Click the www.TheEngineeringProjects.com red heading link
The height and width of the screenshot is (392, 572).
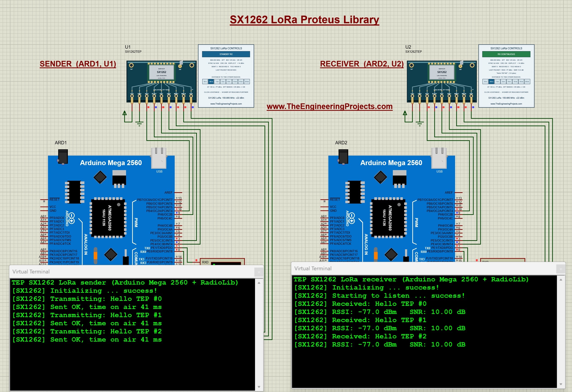point(330,107)
